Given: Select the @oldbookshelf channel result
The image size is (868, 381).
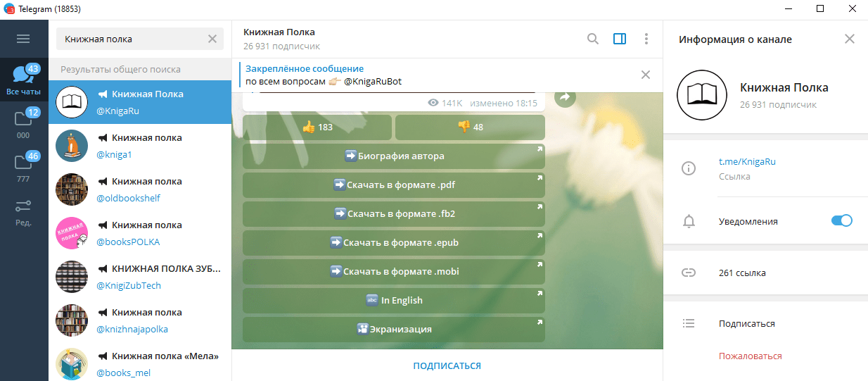Looking at the screenshot, I should 139,189.
